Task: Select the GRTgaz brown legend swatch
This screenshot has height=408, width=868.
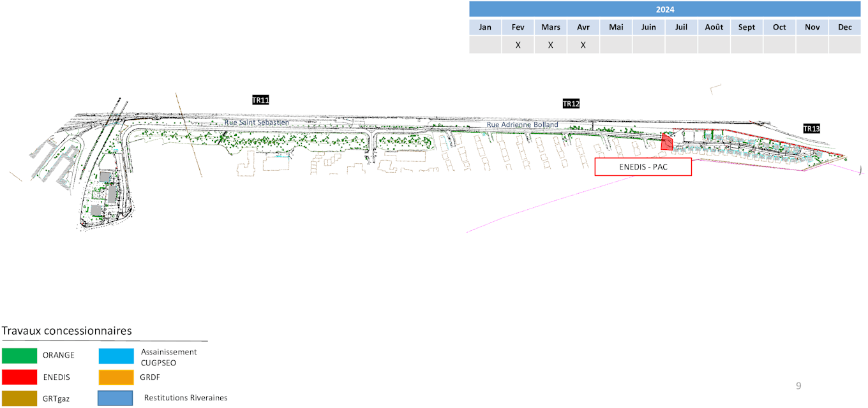Action: point(19,398)
